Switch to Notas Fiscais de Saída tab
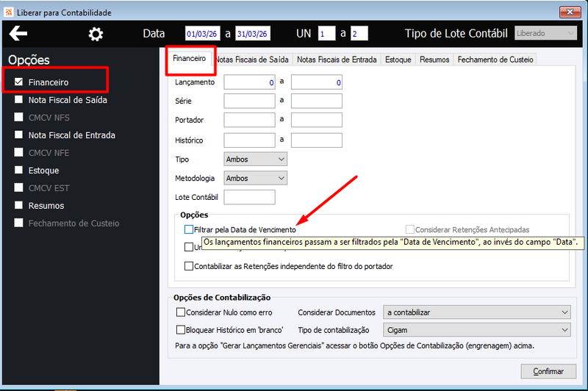Viewport: 588px width, 391px height. (252, 60)
